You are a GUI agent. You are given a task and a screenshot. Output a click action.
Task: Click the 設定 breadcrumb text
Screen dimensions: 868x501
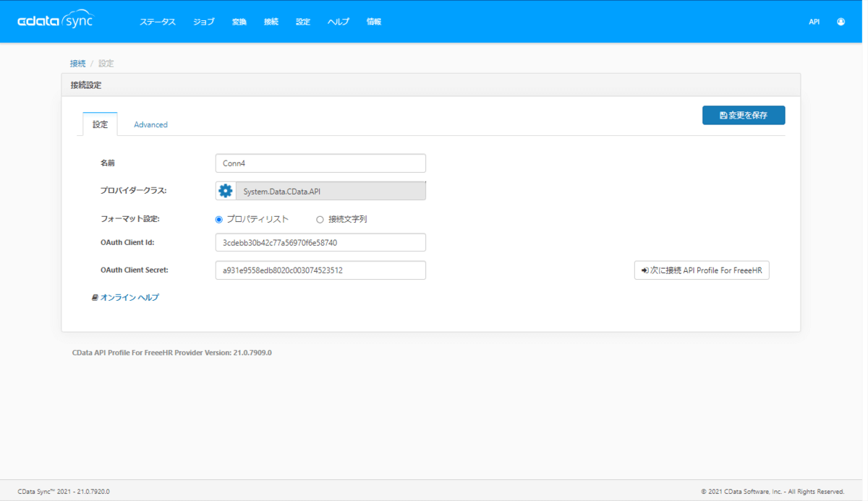106,64
